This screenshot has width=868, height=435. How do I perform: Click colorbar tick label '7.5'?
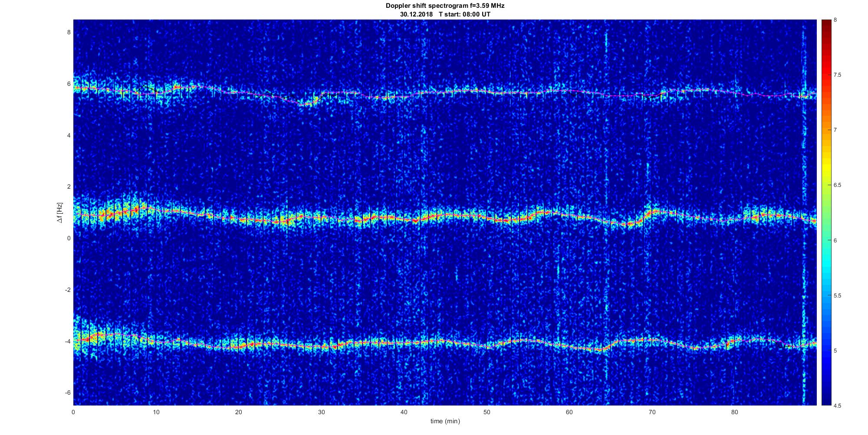[838, 75]
